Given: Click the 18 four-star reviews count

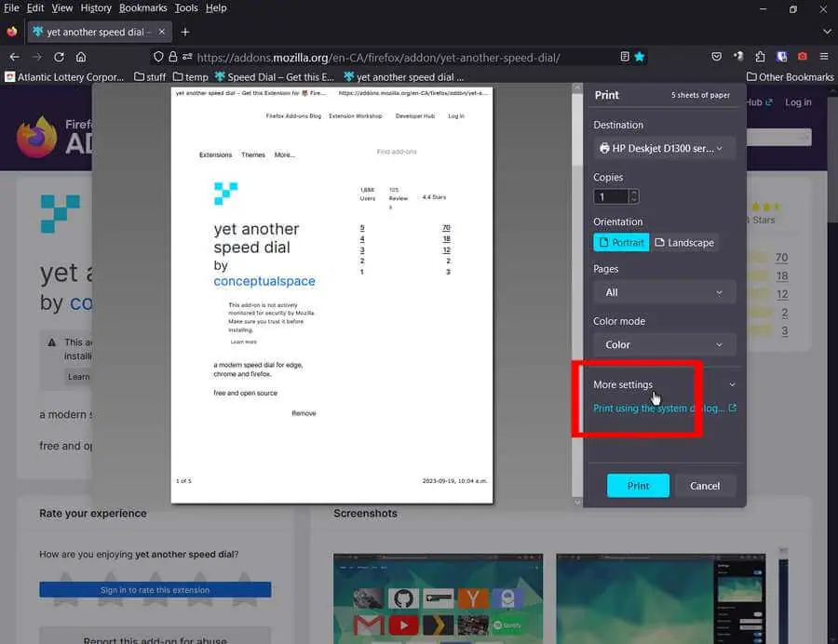Looking at the screenshot, I should coord(782,276).
